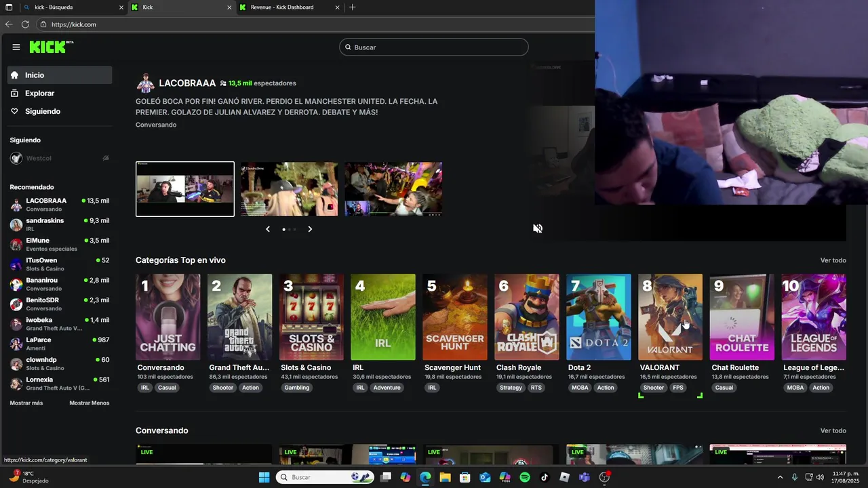This screenshot has width=868, height=488.
Task: Click Ver todo for Conversando section
Action: coord(833,430)
